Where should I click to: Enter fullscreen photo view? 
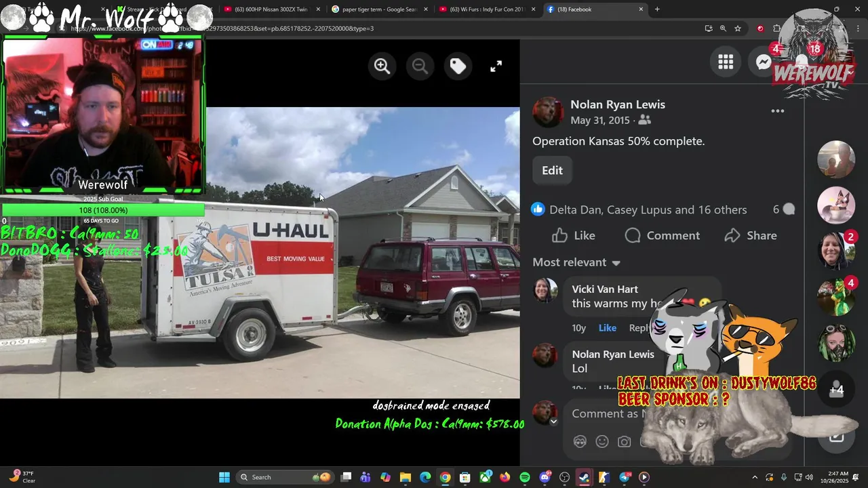[496, 66]
